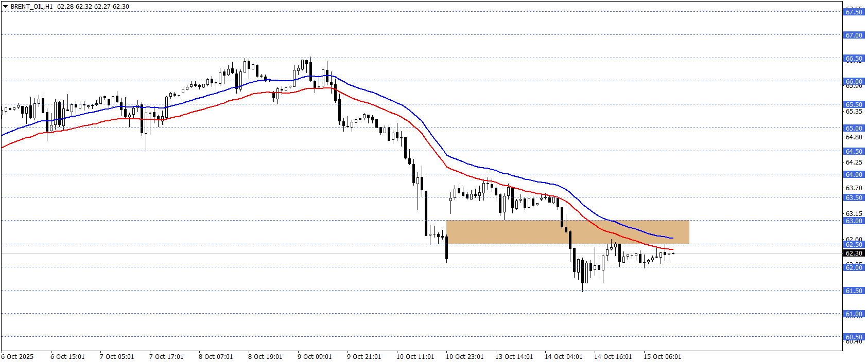
Task: Select the 14 Oct 04:01 time label
Action: click(x=563, y=356)
